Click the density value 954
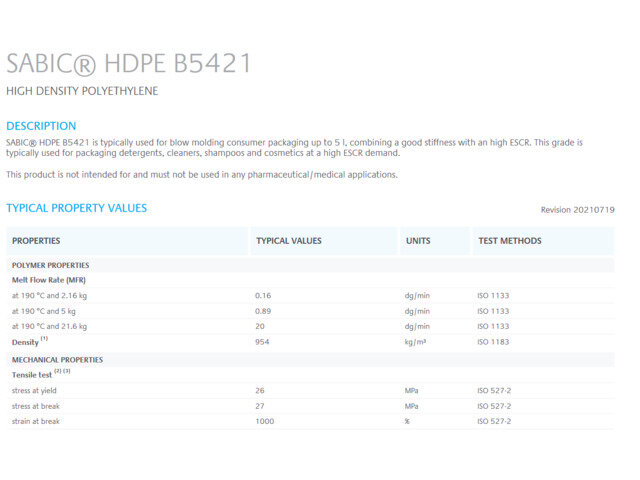 click(x=262, y=342)
